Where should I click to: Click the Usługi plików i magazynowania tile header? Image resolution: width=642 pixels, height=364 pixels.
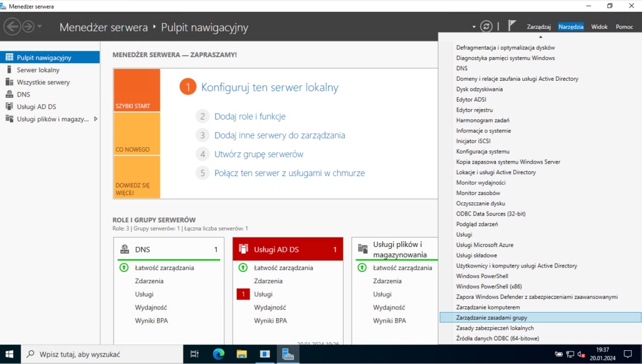[395, 249]
